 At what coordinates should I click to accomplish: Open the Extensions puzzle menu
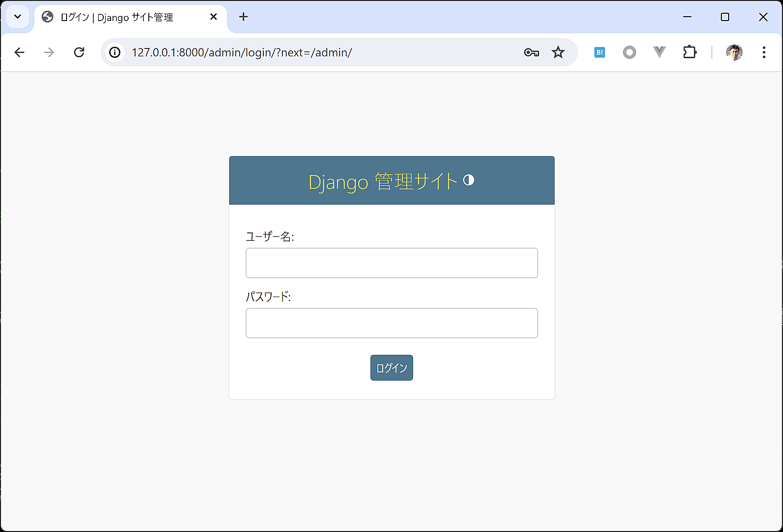[690, 52]
